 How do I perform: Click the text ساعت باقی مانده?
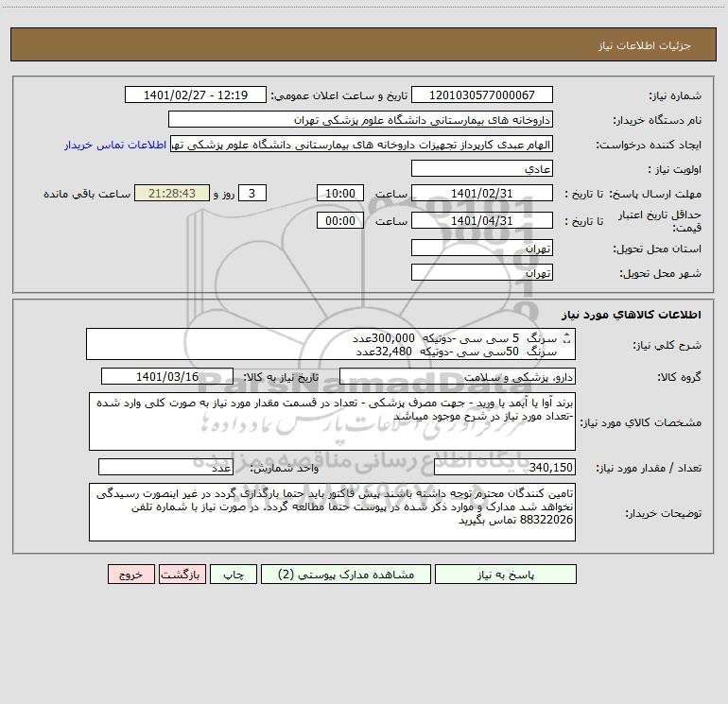tap(87, 194)
